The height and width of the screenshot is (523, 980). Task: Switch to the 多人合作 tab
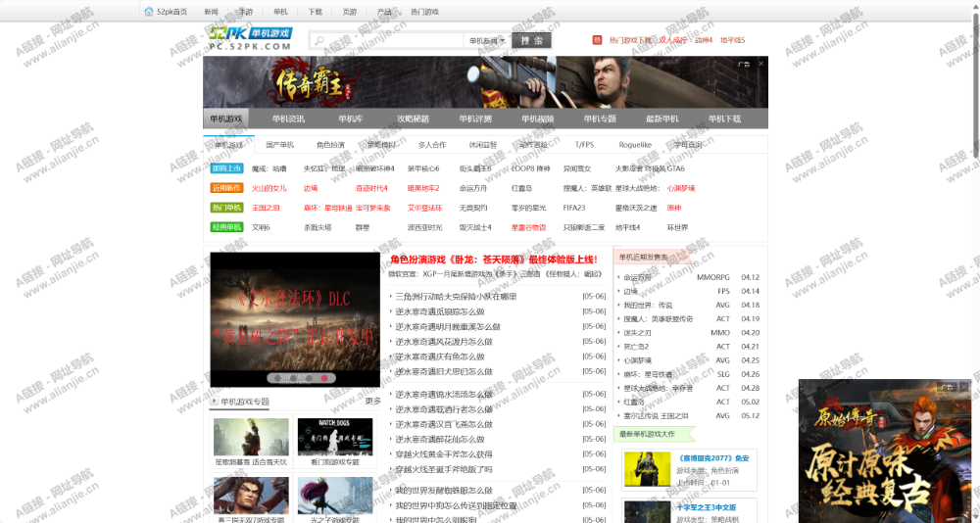pyautogui.click(x=432, y=144)
